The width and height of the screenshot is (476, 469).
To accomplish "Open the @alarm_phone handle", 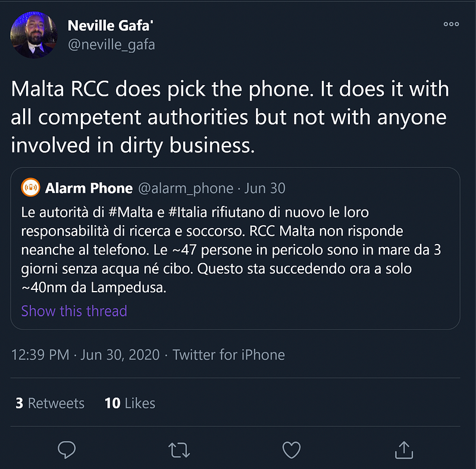I will [x=186, y=189].
